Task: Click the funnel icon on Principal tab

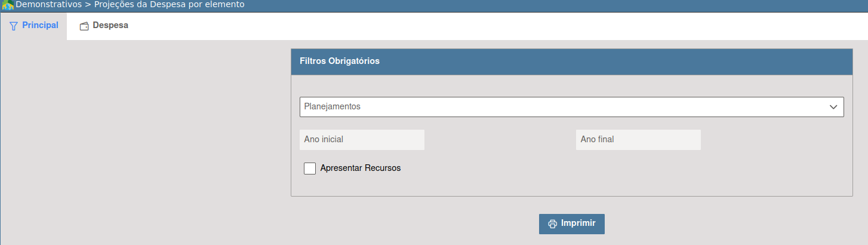Action: (x=14, y=26)
